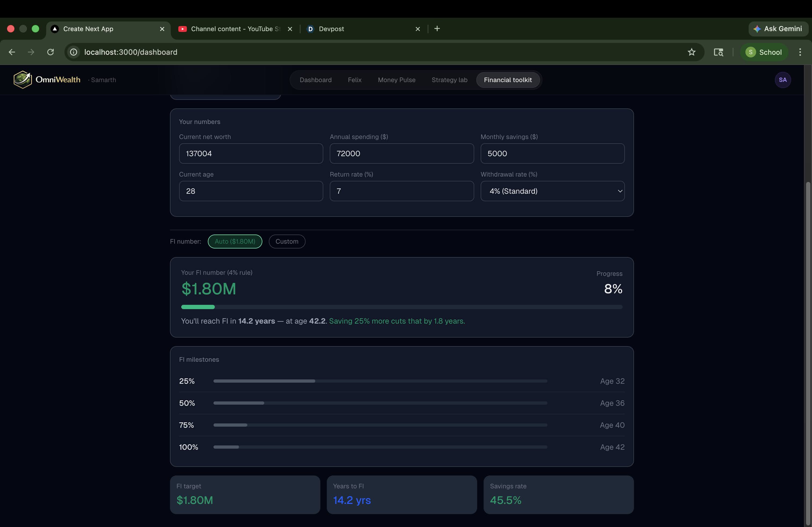Bookmark page with star icon
812x527 pixels.
(x=691, y=52)
